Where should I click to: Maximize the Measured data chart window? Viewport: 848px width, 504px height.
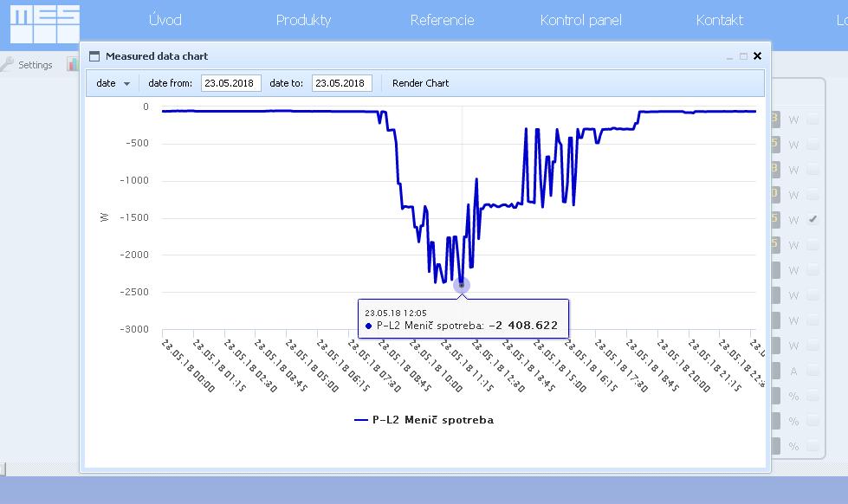[743, 56]
